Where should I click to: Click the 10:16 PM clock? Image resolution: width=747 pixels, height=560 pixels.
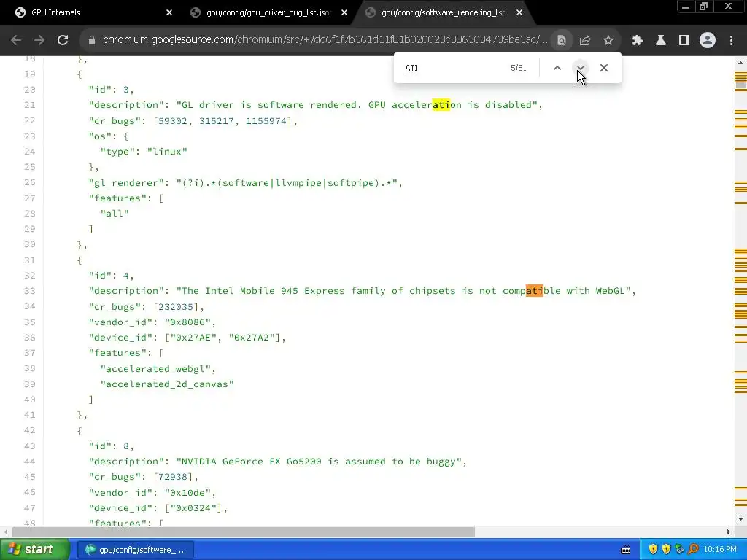(x=720, y=550)
